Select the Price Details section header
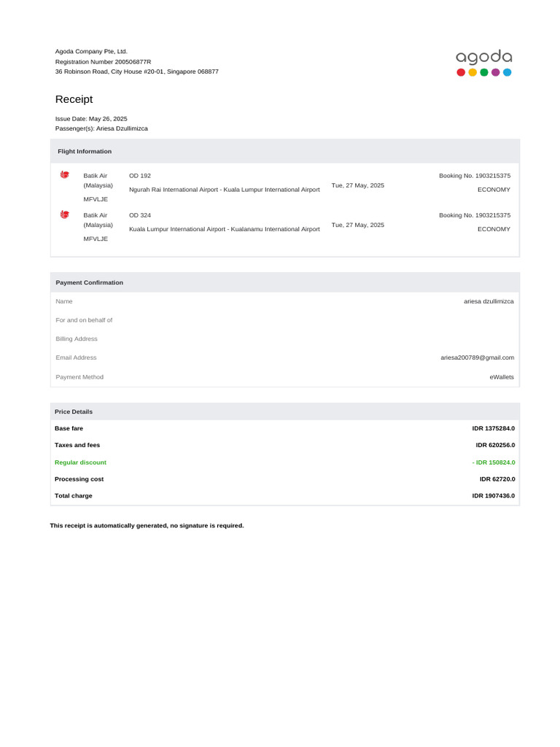Viewport: 560px width, 747px height. (74, 411)
